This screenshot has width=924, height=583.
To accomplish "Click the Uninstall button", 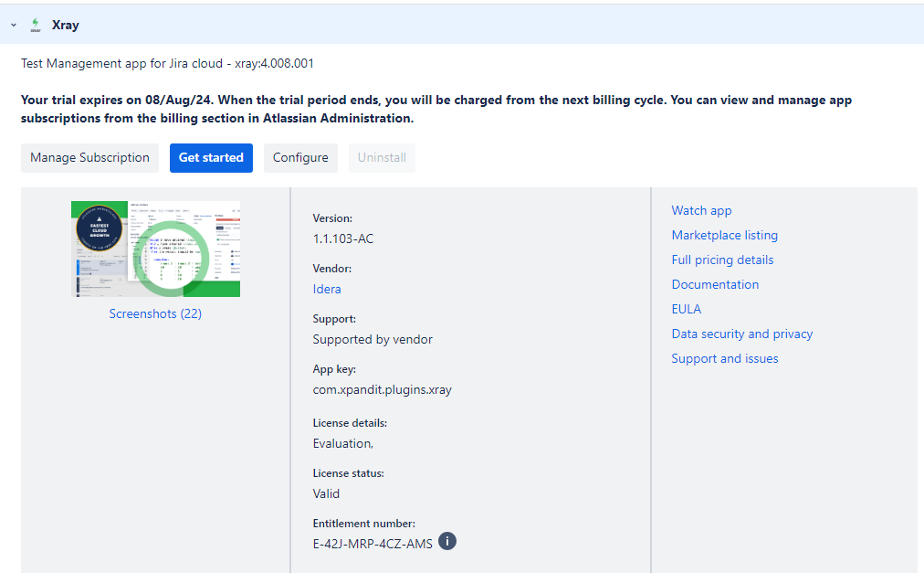I will pos(382,157).
